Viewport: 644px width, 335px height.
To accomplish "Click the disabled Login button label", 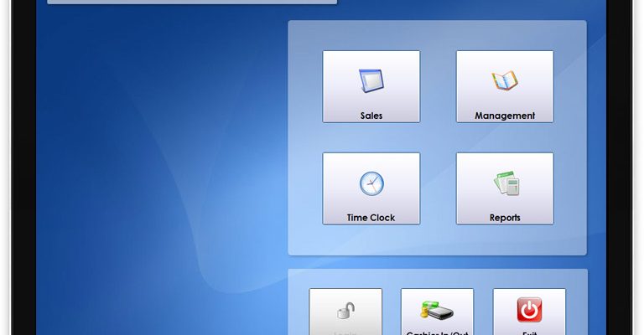I will 345,332.
